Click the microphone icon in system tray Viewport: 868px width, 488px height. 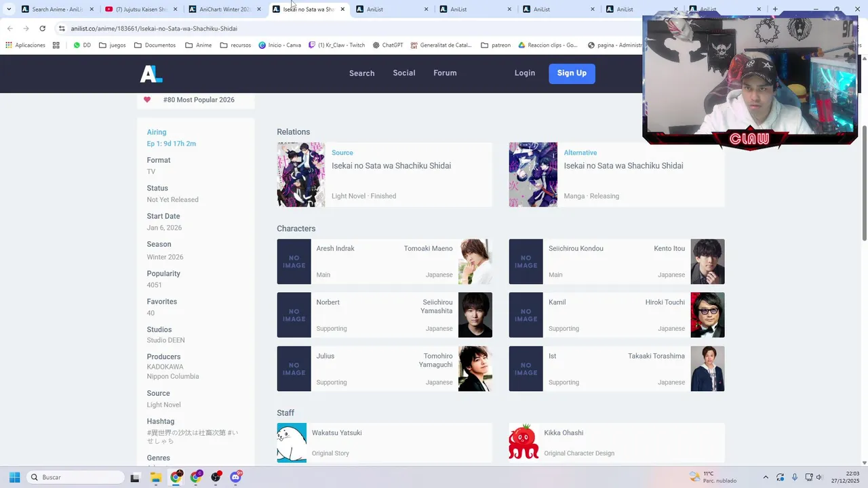[794, 477]
